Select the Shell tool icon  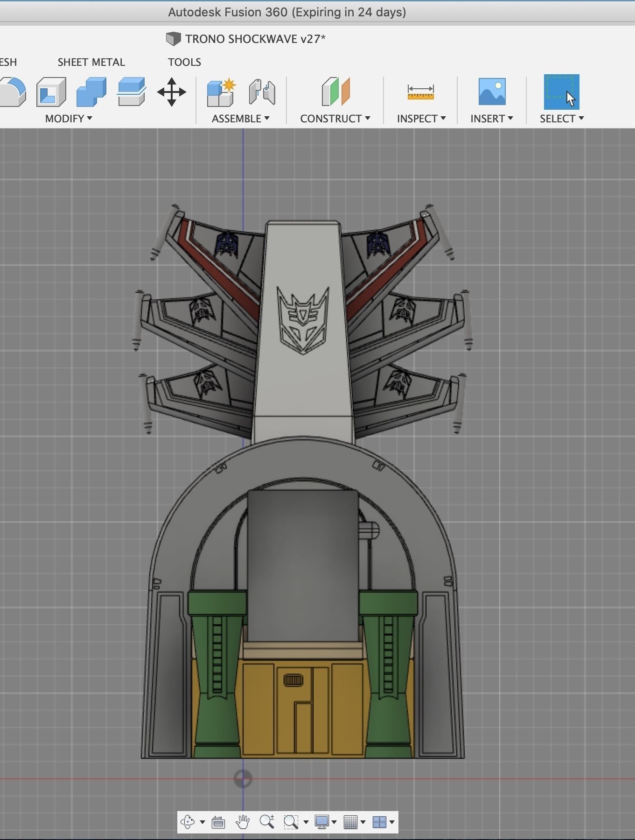tap(51, 92)
